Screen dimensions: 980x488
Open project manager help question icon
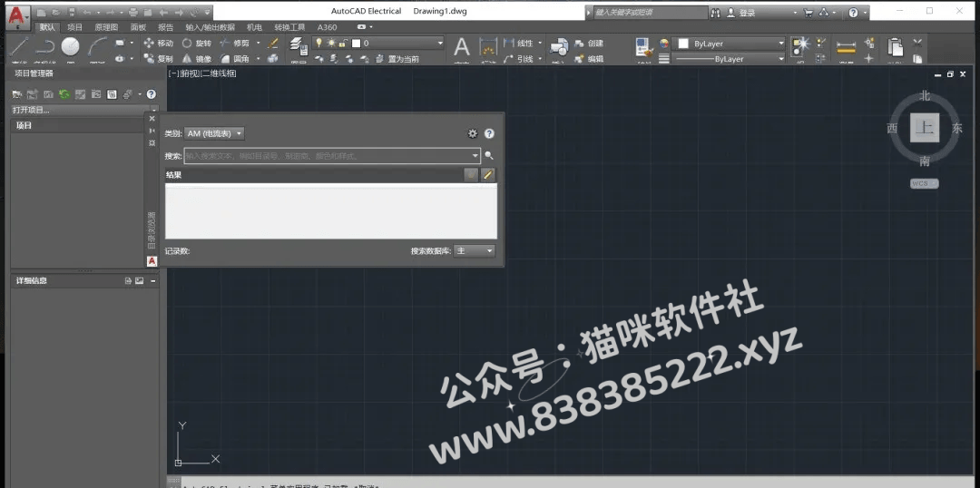(152, 94)
